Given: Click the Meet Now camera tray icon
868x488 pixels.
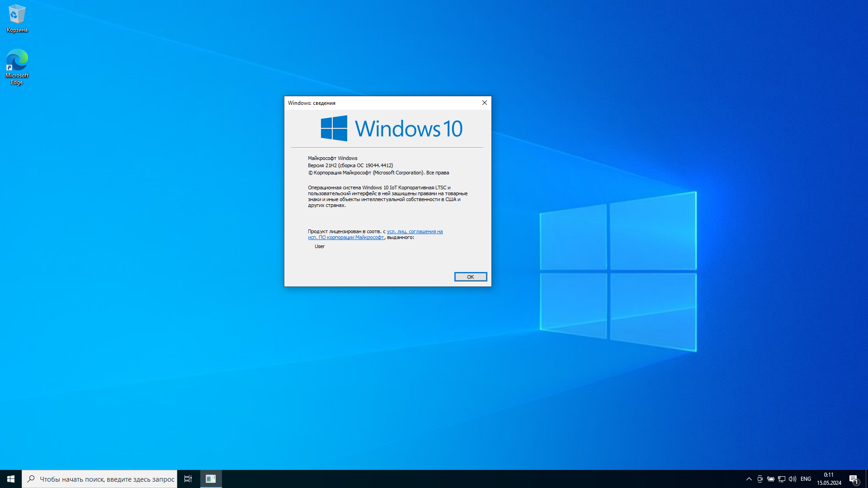Looking at the screenshot, I should (x=760, y=479).
